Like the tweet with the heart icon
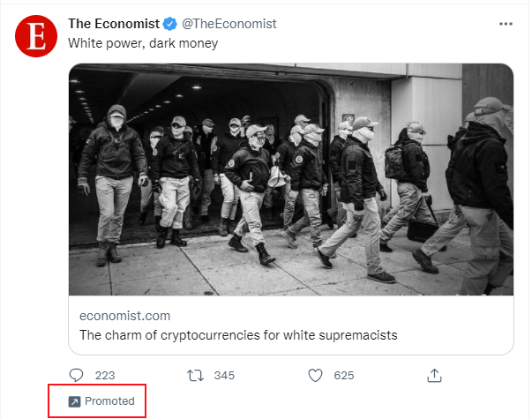532x419 pixels. tap(315, 376)
